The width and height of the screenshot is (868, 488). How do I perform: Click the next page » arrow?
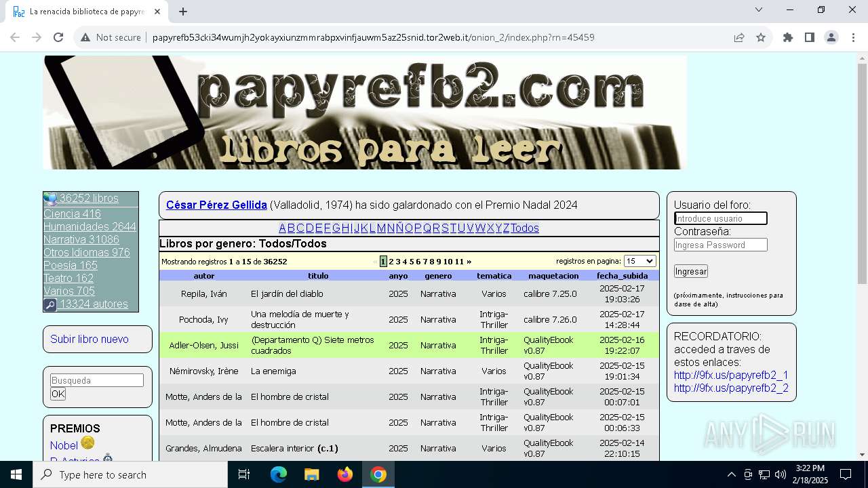pos(469,262)
